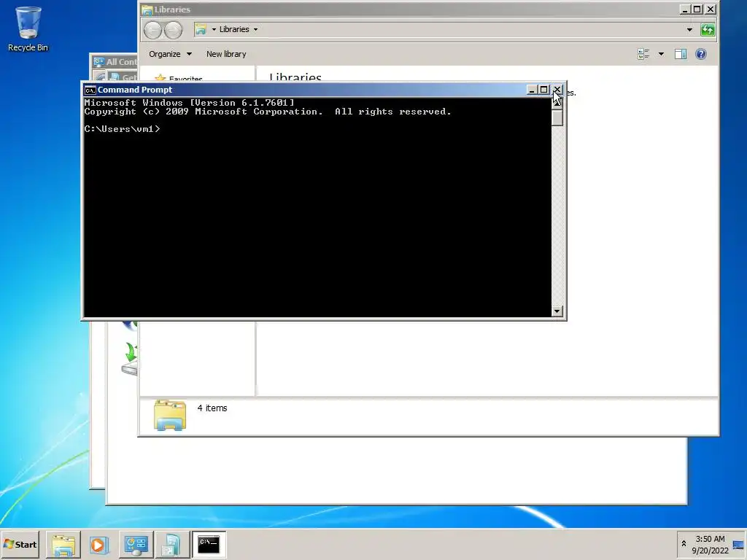The height and width of the screenshot is (560, 747).
Task: Click the Libraries window title bar icon
Action: coord(147,9)
